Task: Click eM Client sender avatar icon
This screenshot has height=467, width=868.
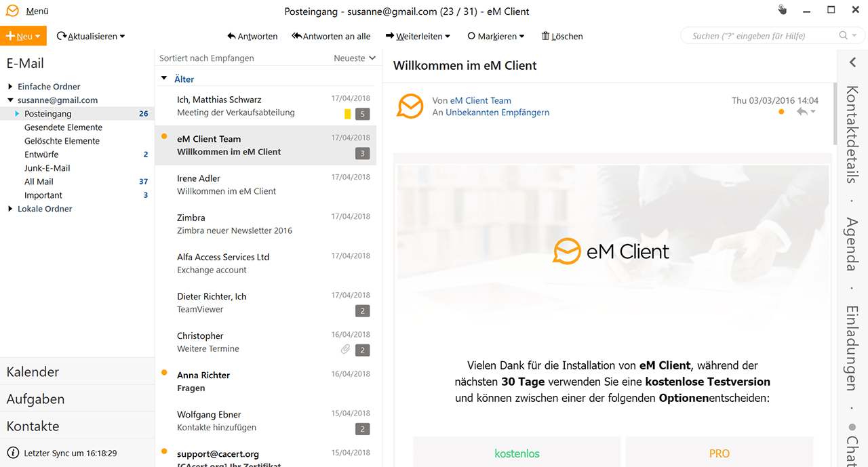Action: point(410,106)
